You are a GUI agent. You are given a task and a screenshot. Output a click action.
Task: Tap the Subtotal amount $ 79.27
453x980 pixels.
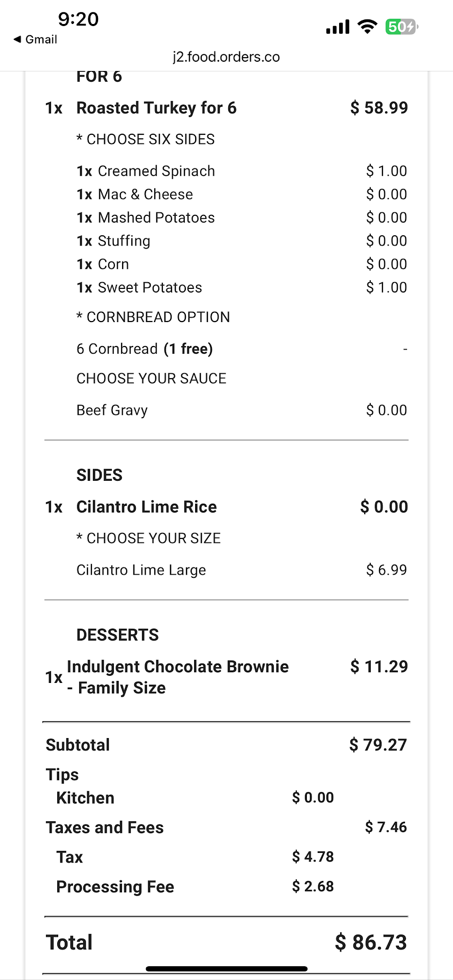pos(378,745)
